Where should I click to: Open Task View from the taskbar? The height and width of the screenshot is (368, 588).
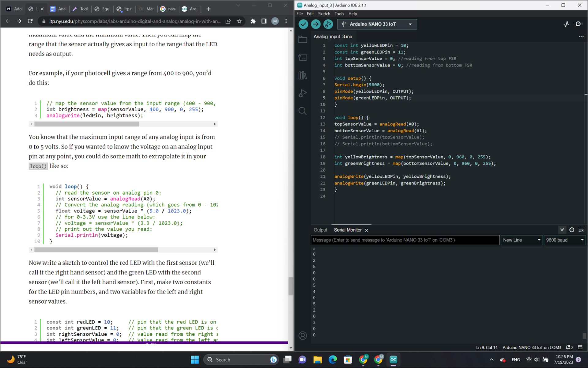287,360
